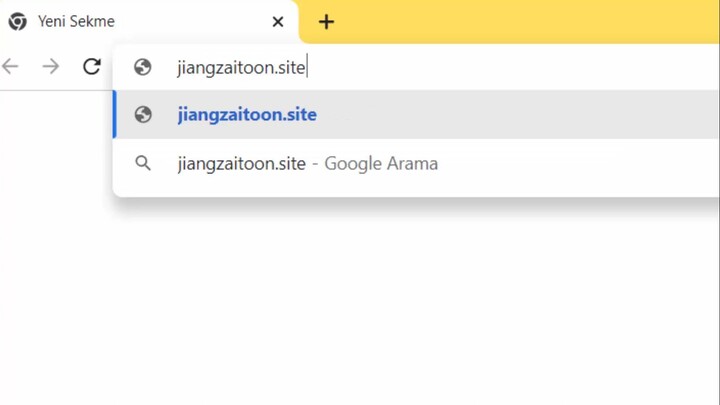Image resolution: width=720 pixels, height=405 pixels.
Task: Choose the bold blue jiangzaitoon.site suggestion
Action: [247, 114]
